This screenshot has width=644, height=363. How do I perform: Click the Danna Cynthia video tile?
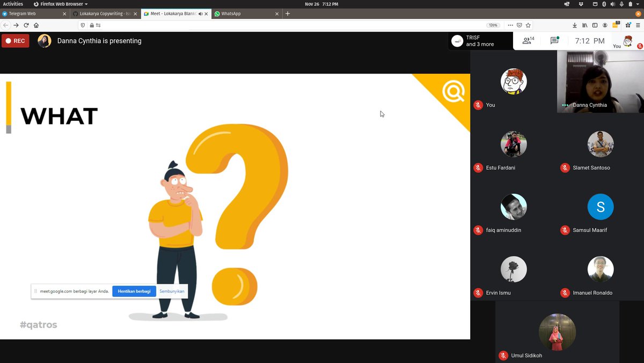click(600, 82)
